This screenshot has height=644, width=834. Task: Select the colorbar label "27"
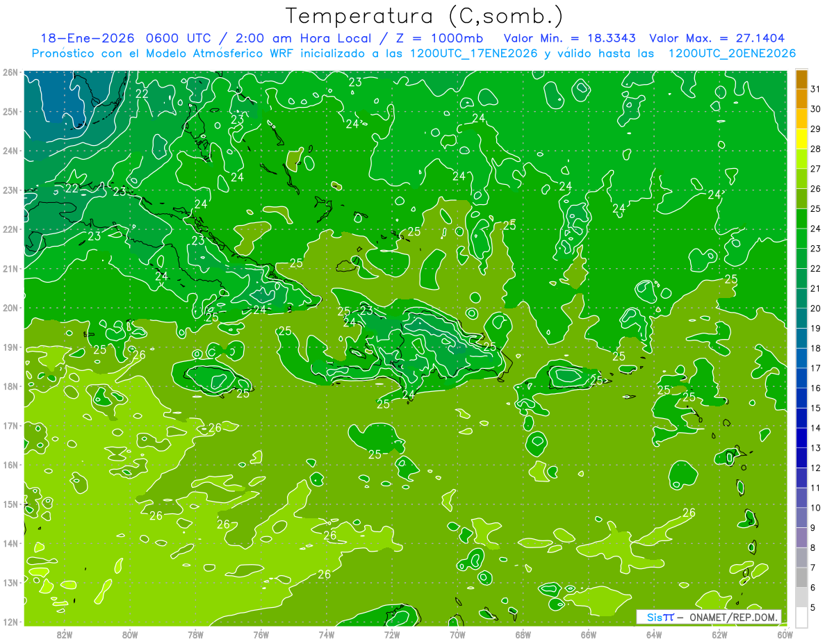815,169
